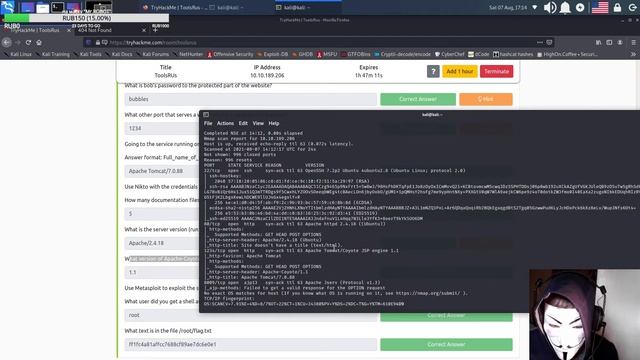Open terminal View menu

(258, 123)
